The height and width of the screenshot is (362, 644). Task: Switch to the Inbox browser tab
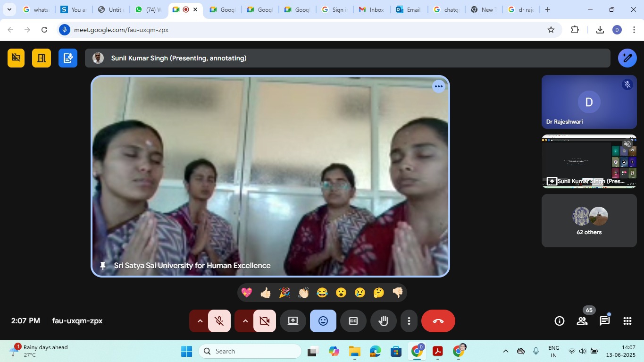click(x=371, y=9)
